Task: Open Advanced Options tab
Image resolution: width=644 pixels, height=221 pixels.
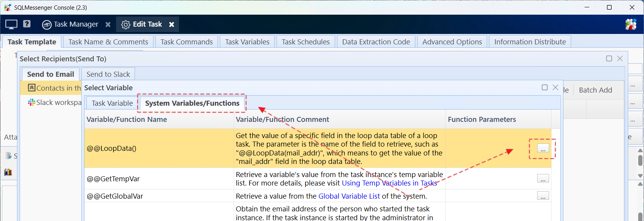Action: (452, 42)
